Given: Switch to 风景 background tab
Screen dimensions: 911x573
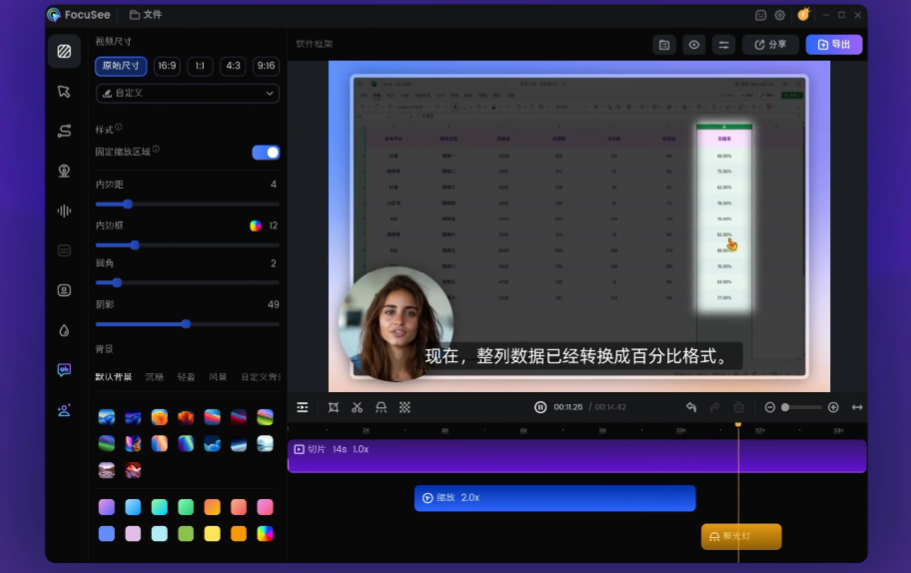Looking at the screenshot, I should point(217,377).
